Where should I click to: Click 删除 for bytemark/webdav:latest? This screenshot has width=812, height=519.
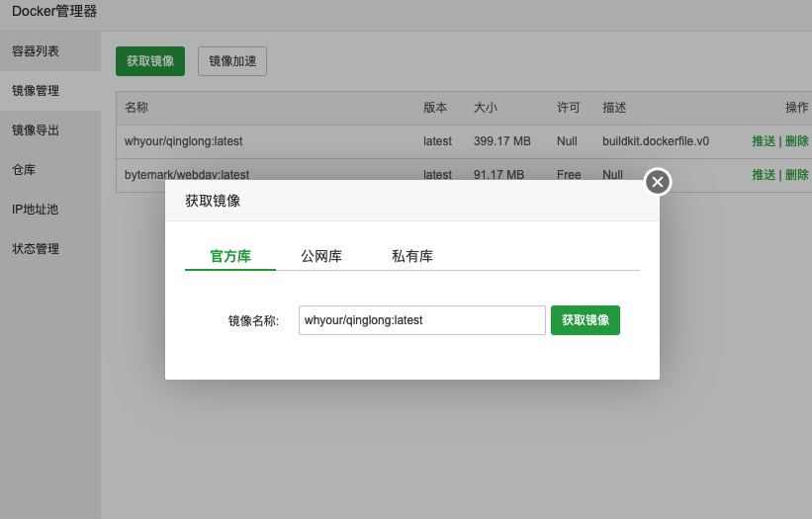[x=796, y=175]
